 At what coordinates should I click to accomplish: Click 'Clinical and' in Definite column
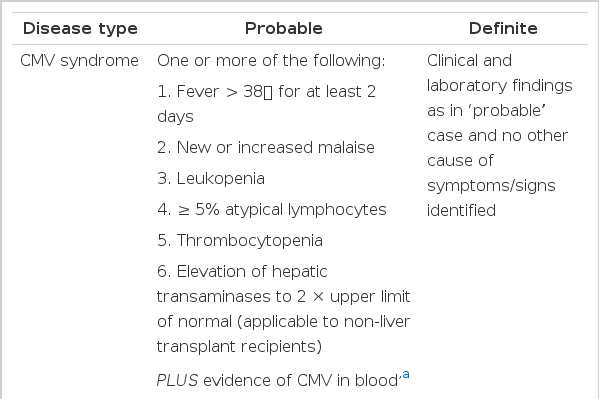coord(469,61)
